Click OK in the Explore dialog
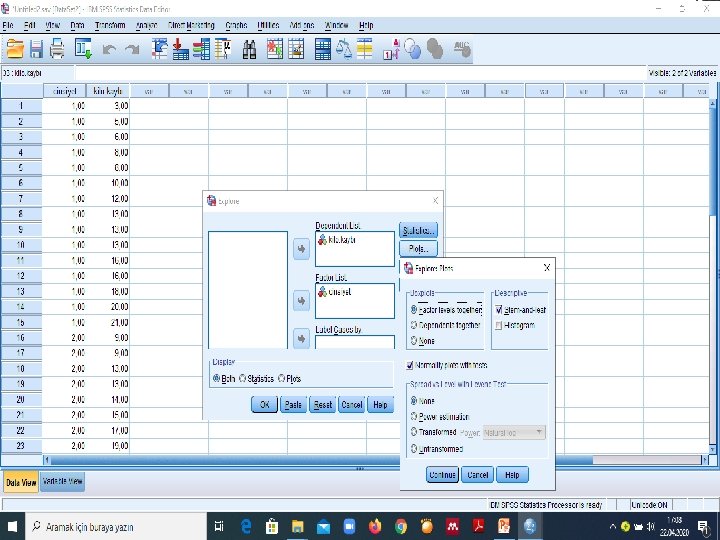 (264, 405)
